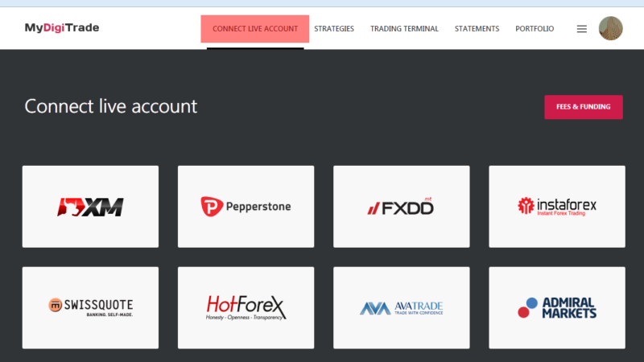The height and width of the screenshot is (362, 644).
Task: Click the MyDigiTrade logo
Action: [x=62, y=28]
